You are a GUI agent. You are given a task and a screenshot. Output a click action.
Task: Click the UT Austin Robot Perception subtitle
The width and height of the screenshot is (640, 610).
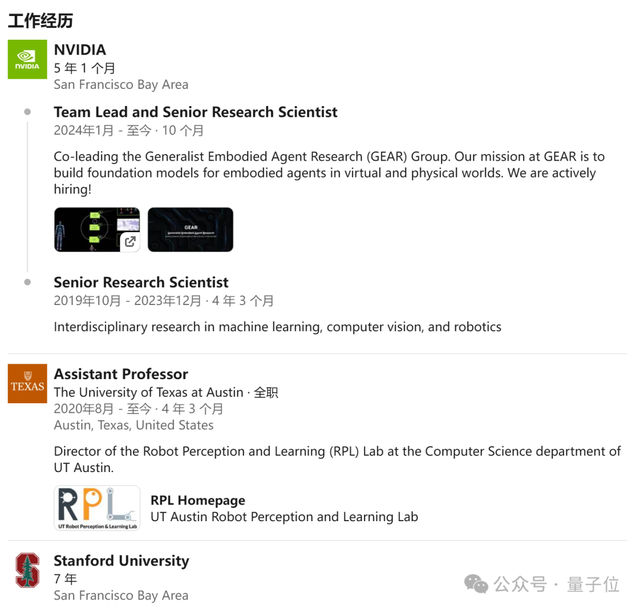(x=284, y=517)
